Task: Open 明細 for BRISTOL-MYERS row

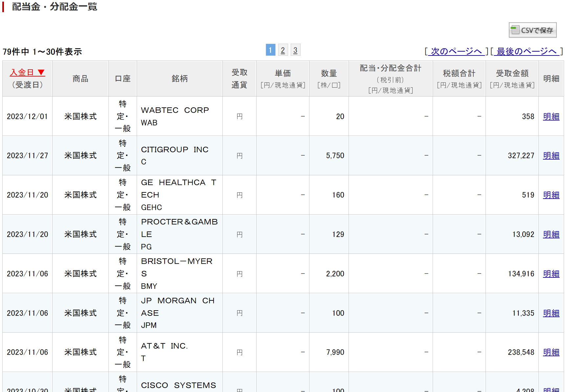Action: coord(551,274)
